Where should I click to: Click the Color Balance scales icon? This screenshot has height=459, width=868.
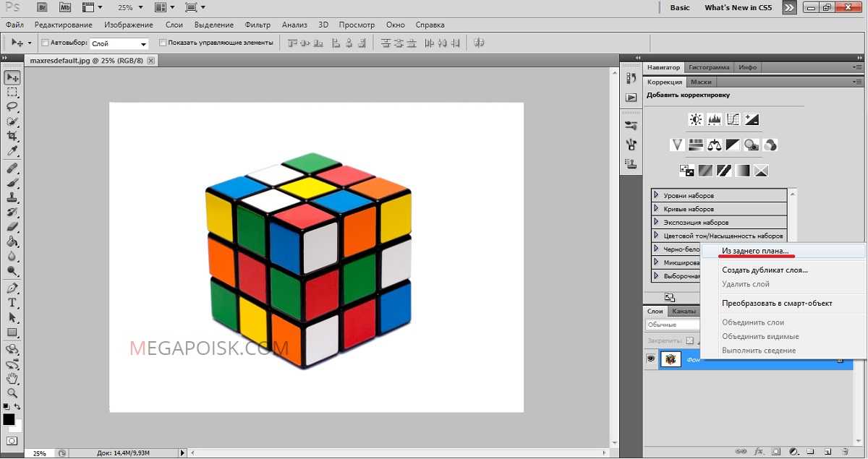pos(715,145)
